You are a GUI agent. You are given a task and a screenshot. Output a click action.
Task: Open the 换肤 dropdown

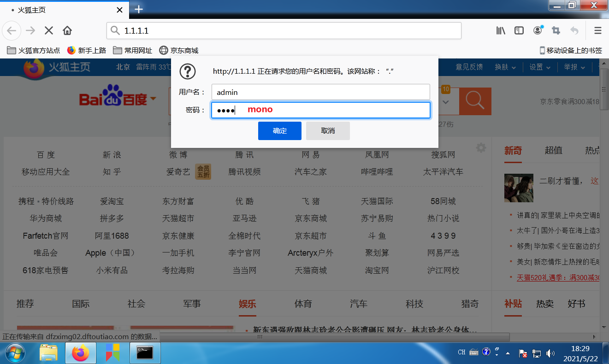click(505, 67)
